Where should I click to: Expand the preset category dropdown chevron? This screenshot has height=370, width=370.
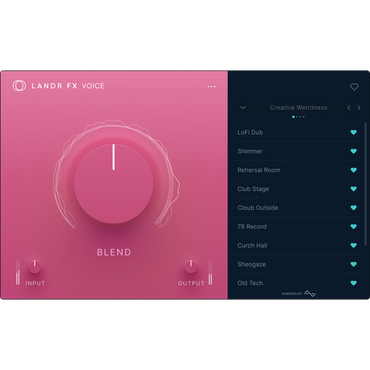pos(243,108)
